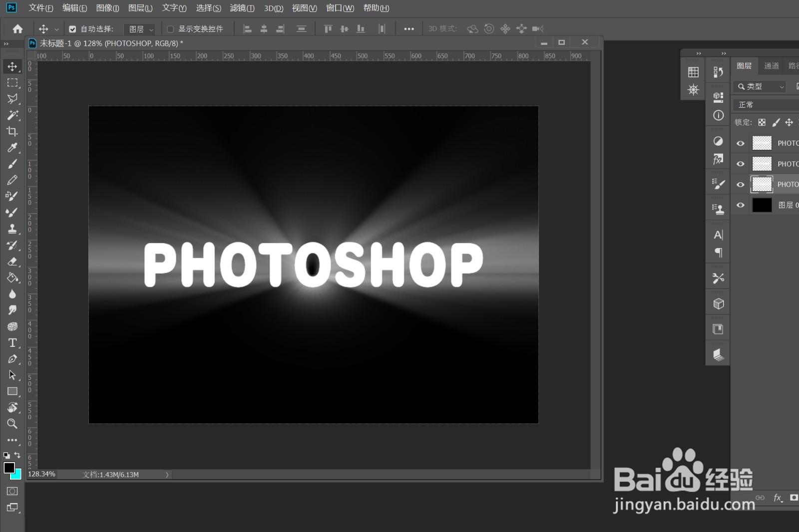This screenshot has height=532, width=799.
Task: Select the Pen tool
Action: tap(12, 359)
